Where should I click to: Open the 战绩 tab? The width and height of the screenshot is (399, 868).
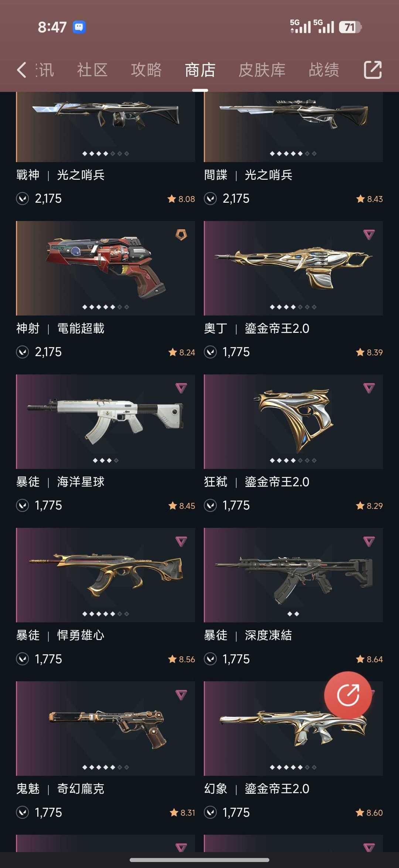pyautogui.click(x=324, y=70)
